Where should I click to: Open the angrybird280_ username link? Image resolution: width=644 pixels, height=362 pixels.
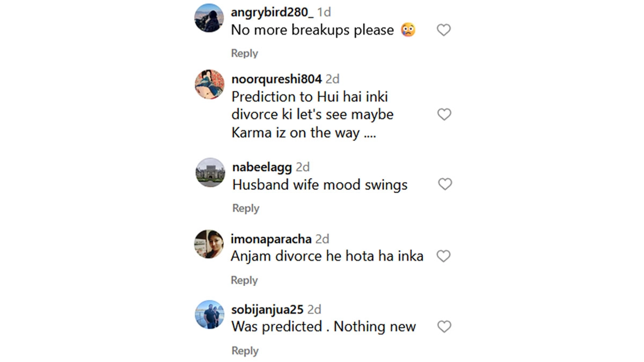click(x=272, y=12)
